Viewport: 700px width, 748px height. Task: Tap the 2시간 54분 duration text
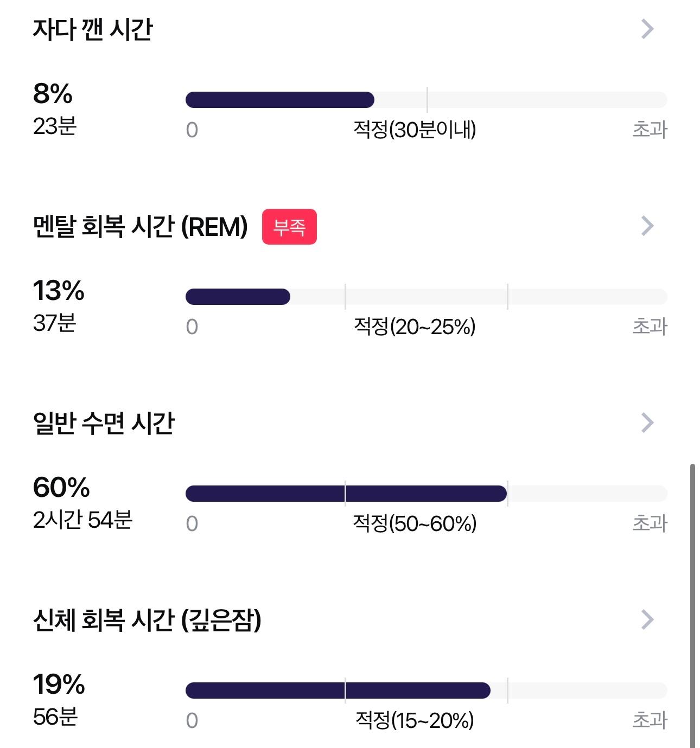82,520
